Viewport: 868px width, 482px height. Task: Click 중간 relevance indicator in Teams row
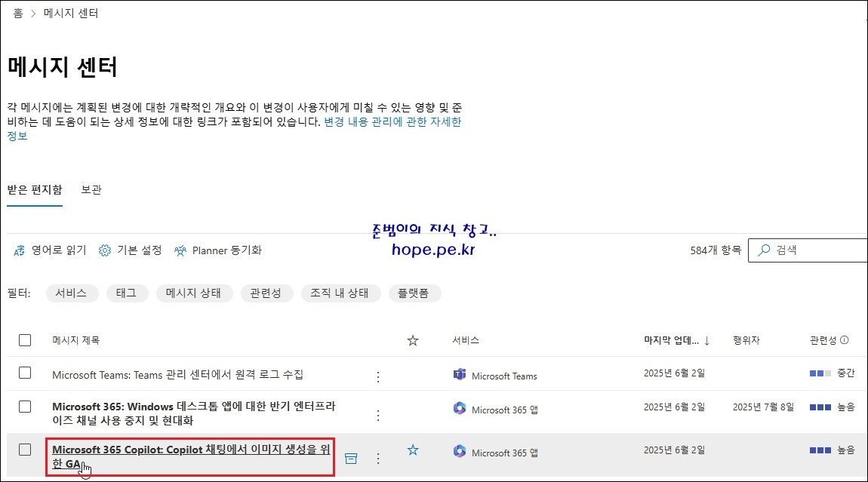(x=832, y=373)
